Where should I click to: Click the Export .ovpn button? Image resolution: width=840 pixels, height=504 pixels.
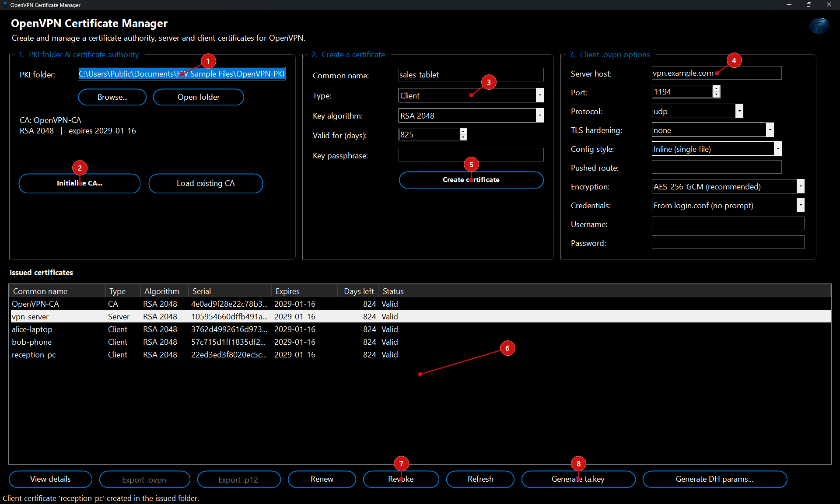144,479
